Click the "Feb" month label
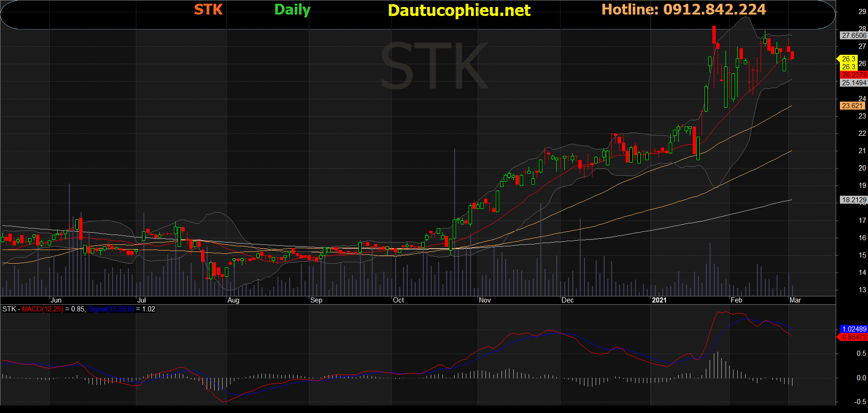This screenshot has width=868, height=413. coord(736,300)
